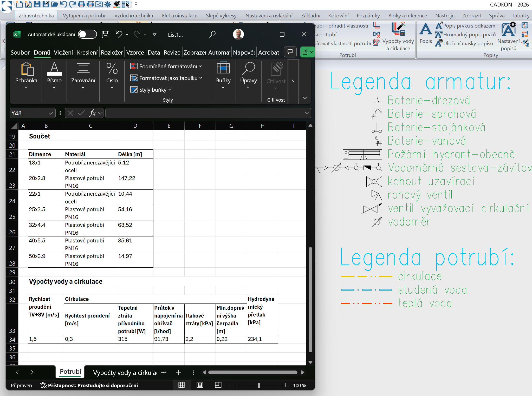
Task: Click the zoom slider handle in Excel
Action: [x=259, y=385]
